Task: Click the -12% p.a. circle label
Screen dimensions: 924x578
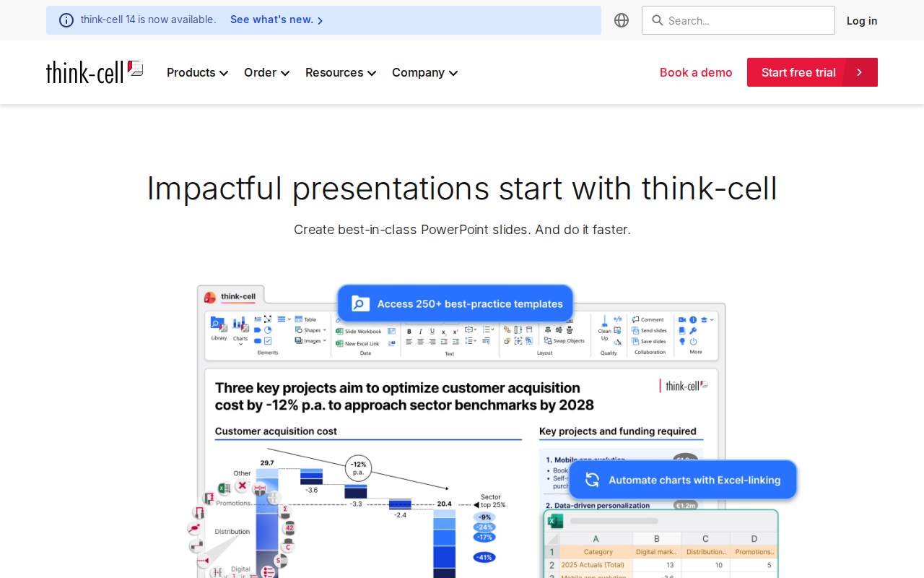Action: click(358, 468)
